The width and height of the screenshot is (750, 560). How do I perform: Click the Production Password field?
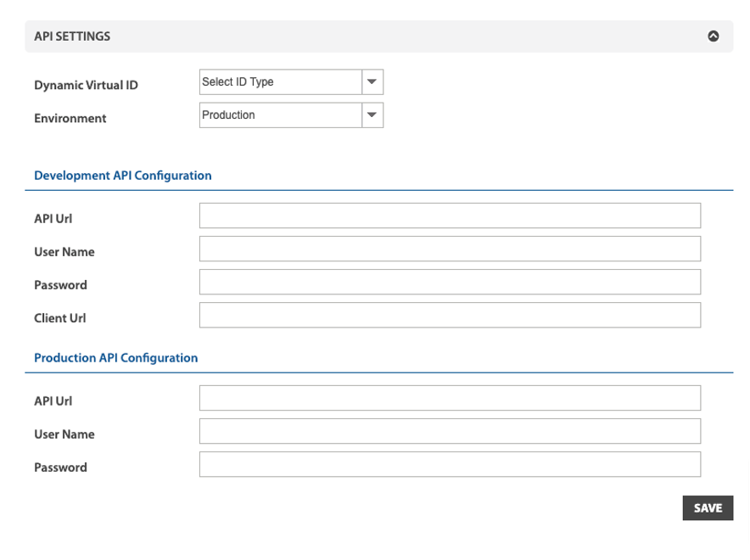pyautogui.click(x=451, y=464)
